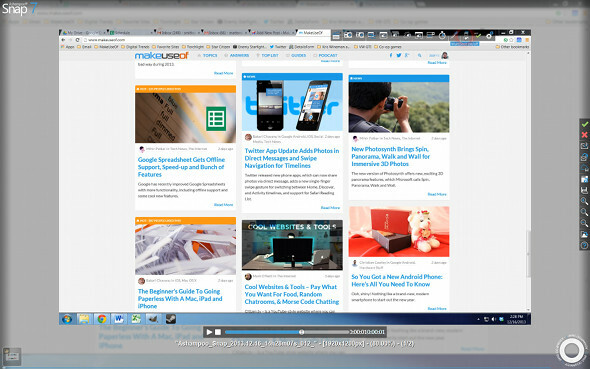Stop the video playback

[218, 332]
